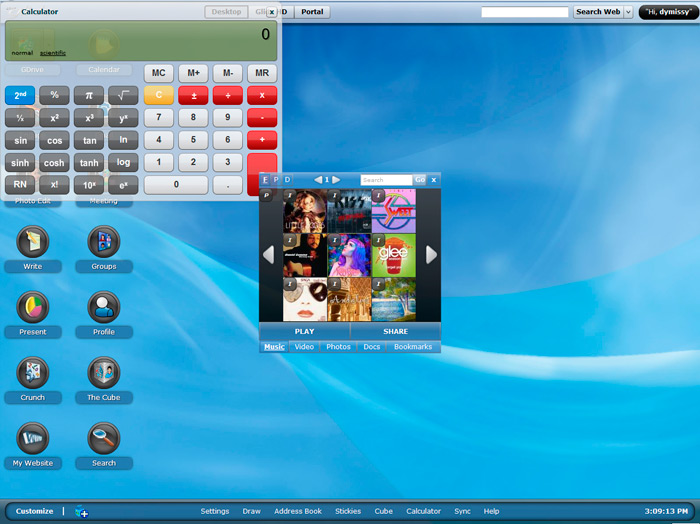Screen dimensions: 700x524
Task: Open Stickies from the bottom bar
Action: tap(348, 511)
